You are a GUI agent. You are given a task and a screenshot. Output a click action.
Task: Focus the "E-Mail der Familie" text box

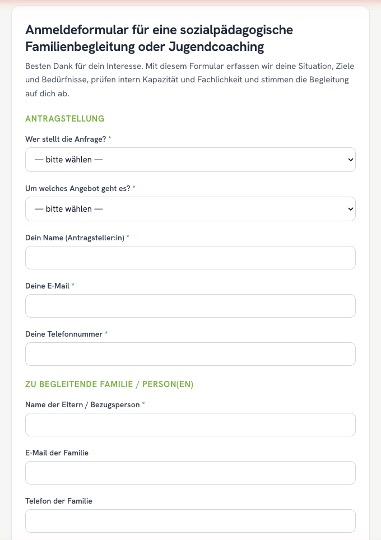(190, 473)
